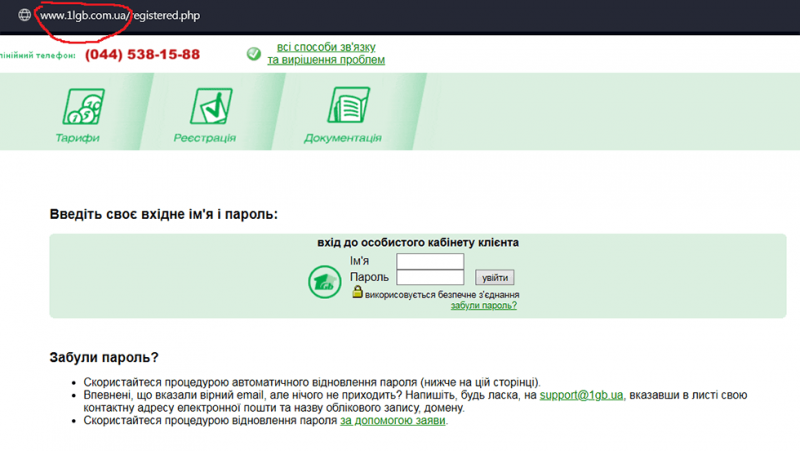Open 'забули пароль?' link
This screenshot has width=800, height=451.
click(x=484, y=306)
